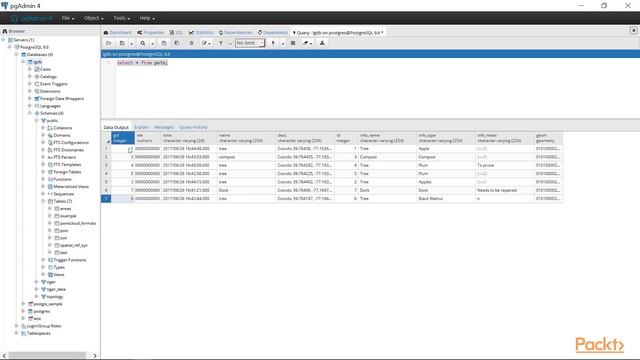Switch to the Statistics tab
The image size is (640, 360).
coord(201,32)
